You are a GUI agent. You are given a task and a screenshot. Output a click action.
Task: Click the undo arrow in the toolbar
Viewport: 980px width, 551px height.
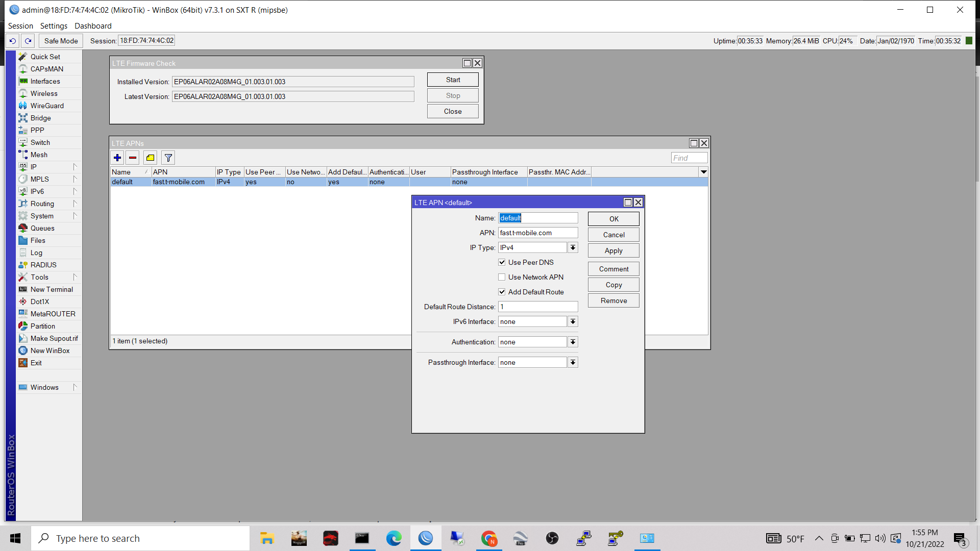(12, 41)
